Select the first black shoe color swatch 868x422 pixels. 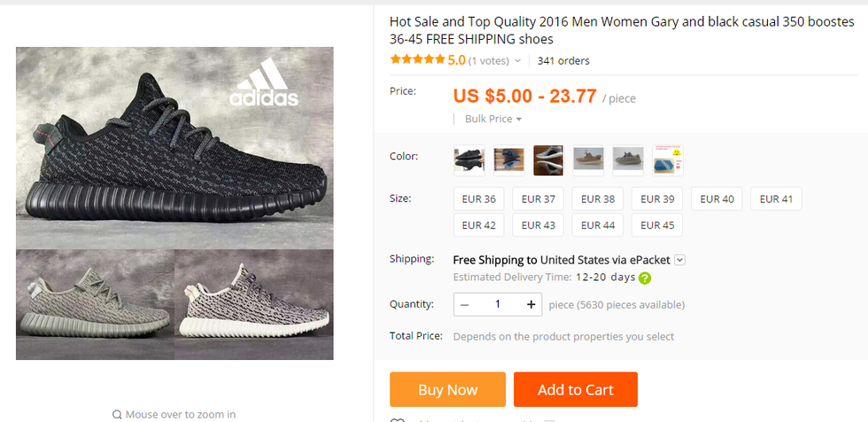(x=469, y=160)
